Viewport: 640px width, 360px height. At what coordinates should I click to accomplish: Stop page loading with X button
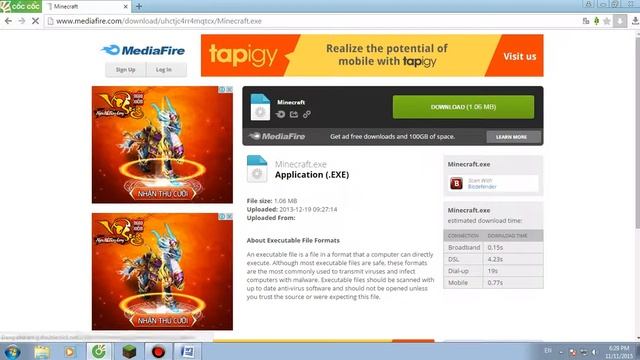[35, 21]
